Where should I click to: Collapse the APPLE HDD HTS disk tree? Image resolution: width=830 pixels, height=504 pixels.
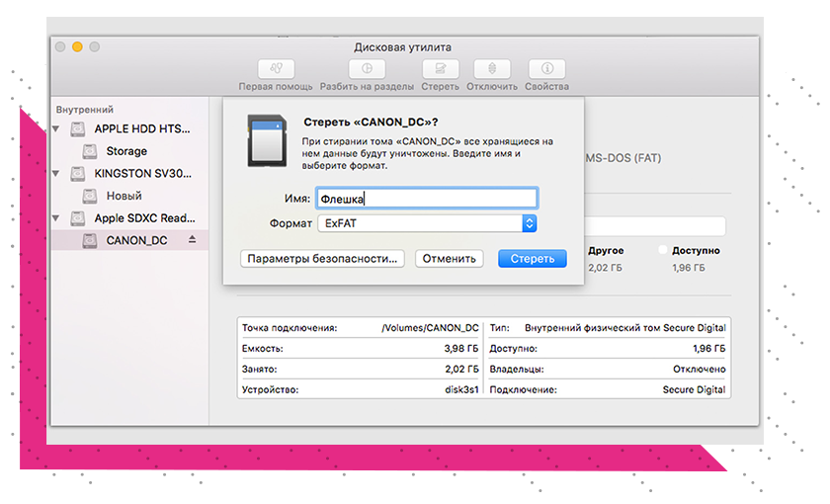(x=56, y=129)
